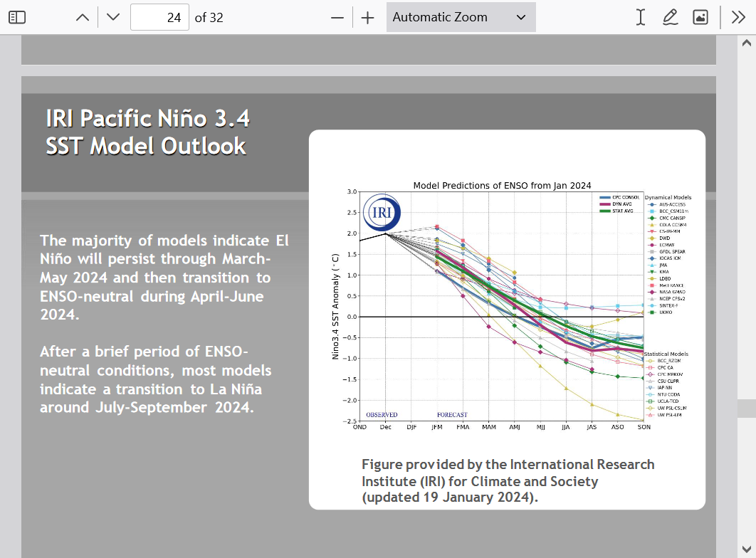
Task: Click the zoom out minus button
Action: pos(337,17)
